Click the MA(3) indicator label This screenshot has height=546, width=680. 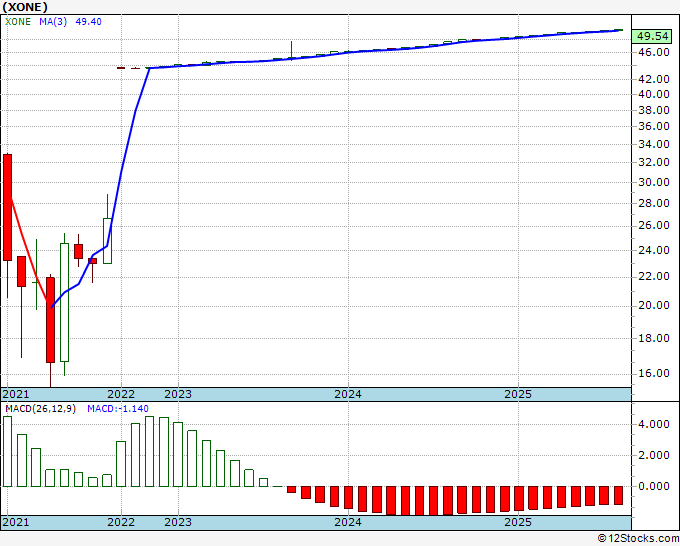point(53,22)
